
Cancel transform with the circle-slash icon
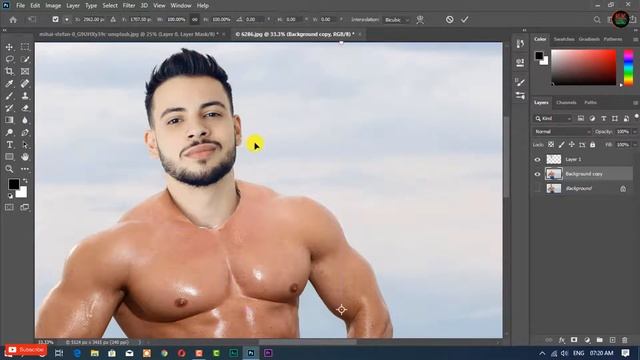(449, 20)
